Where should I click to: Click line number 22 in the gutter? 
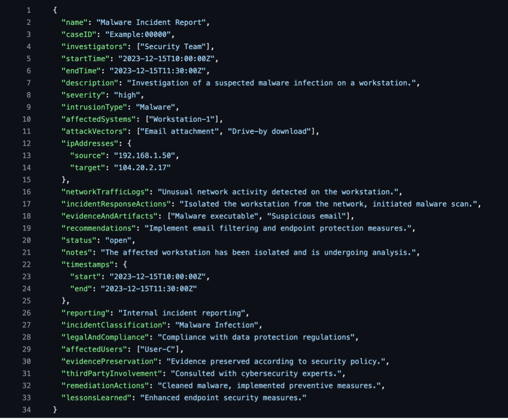(26, 264)
